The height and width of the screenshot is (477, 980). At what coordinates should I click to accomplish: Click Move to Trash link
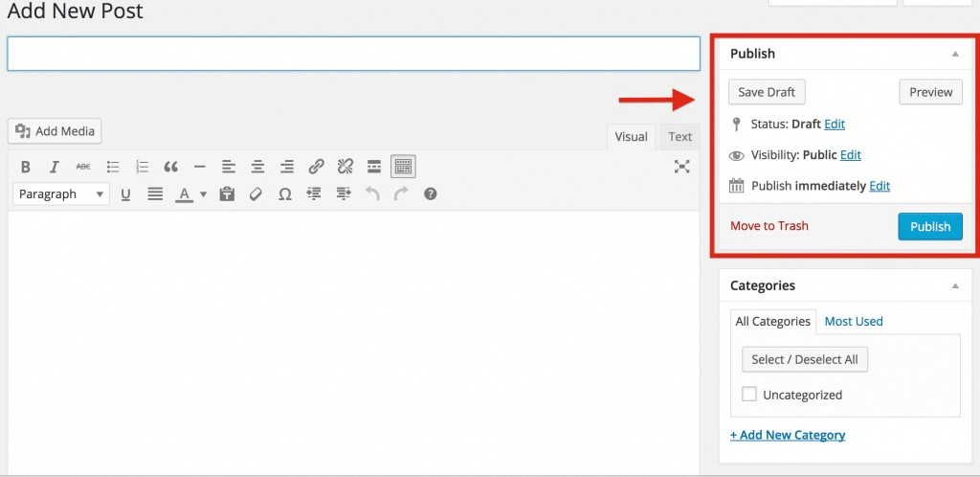click(x=769, y=226)
